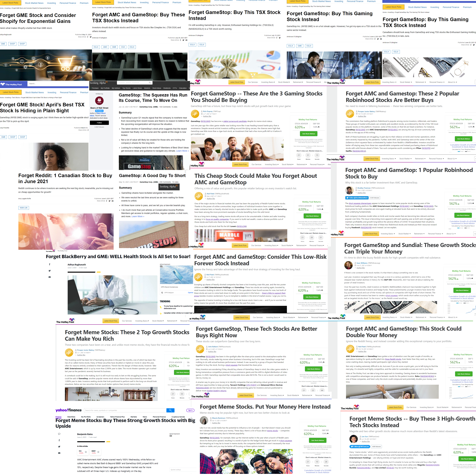
Task: Click the NWH.UN ticker tag
Action: coord(24,208)
